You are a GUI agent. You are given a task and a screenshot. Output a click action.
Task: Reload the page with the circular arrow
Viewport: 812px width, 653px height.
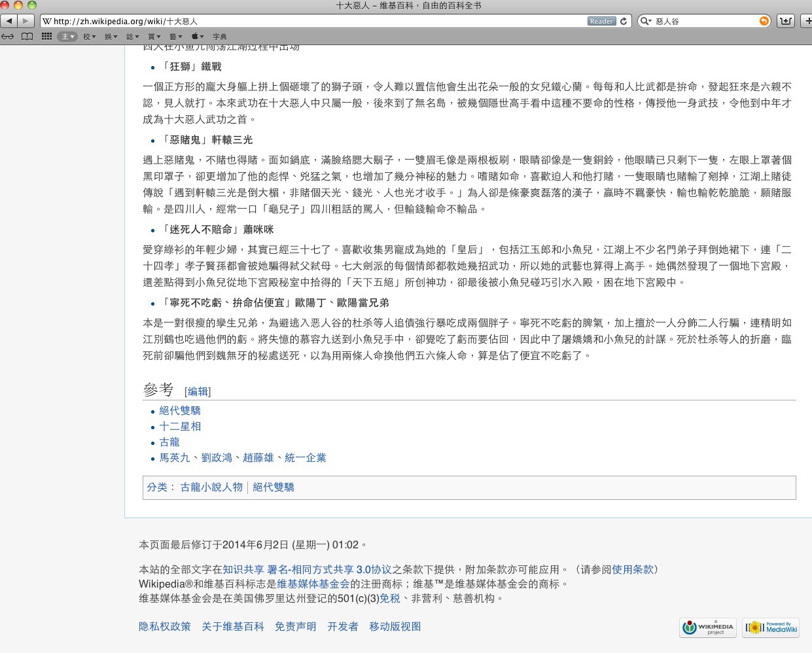(x=624, y=21)
